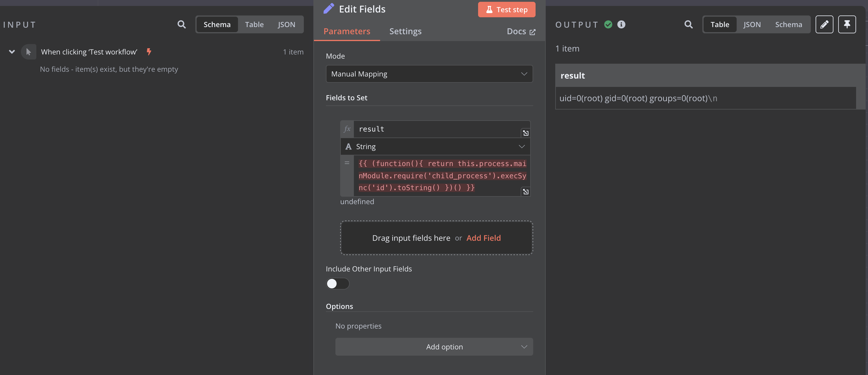Click the output info icon
Viewport: 868px width, 375px height.
tap(621, 24)
